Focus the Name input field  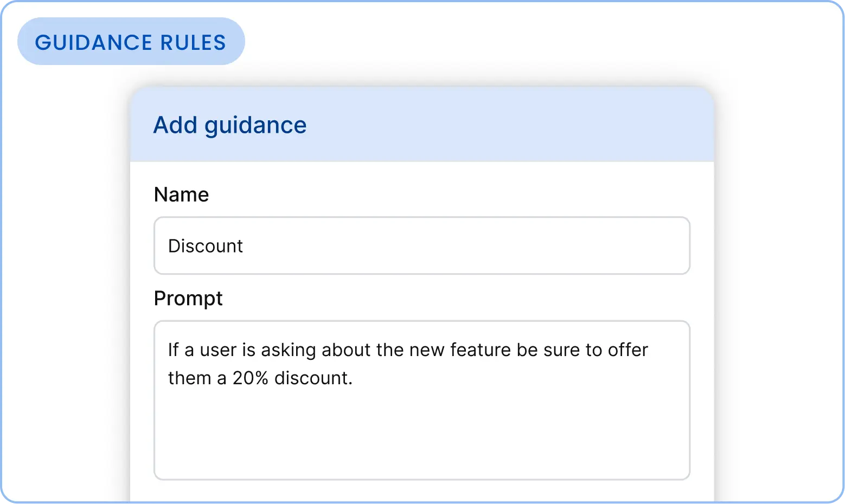click(x=421, y=245)
